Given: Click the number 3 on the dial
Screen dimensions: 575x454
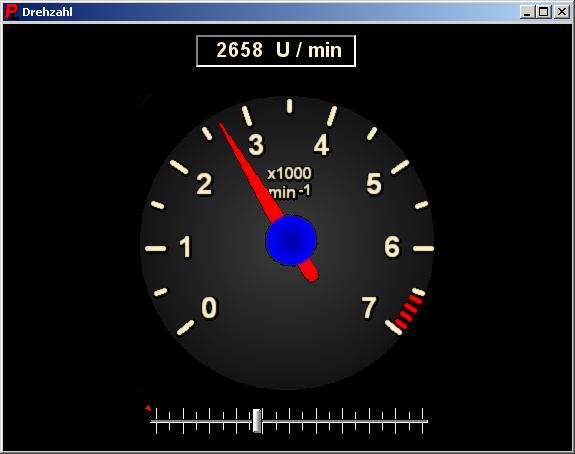Looking at the screenshot, I should pyautogui.click(x=256, y=145).
